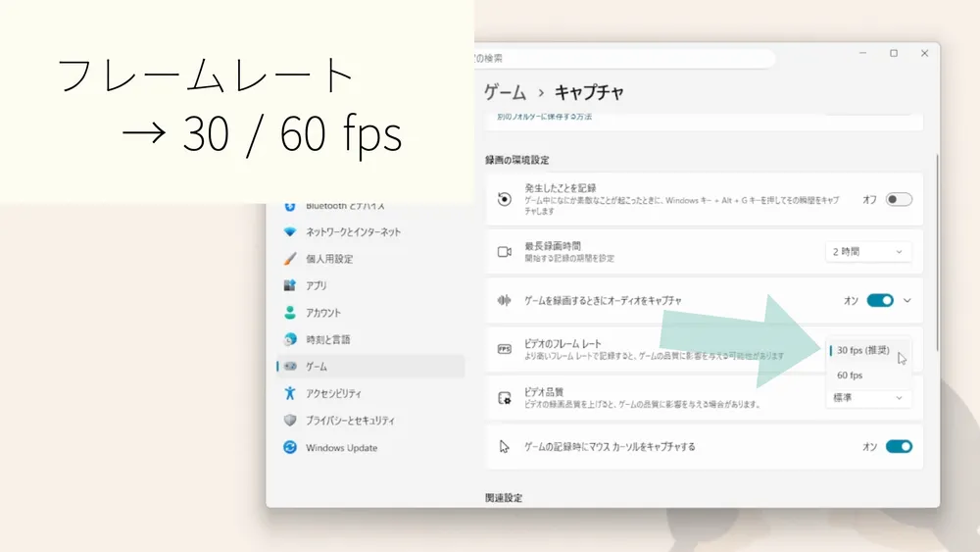Image resolution: width=980 pixels, height=552 pixels.
Task: Click the audio waveform icon
Action: click(x=505, y=301)
